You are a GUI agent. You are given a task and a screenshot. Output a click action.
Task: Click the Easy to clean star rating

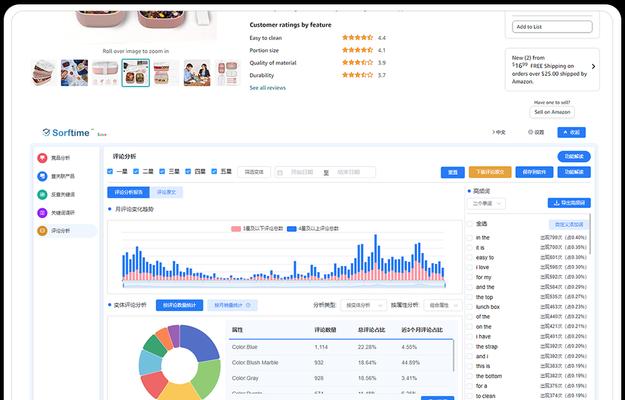(x=358, y=38)
